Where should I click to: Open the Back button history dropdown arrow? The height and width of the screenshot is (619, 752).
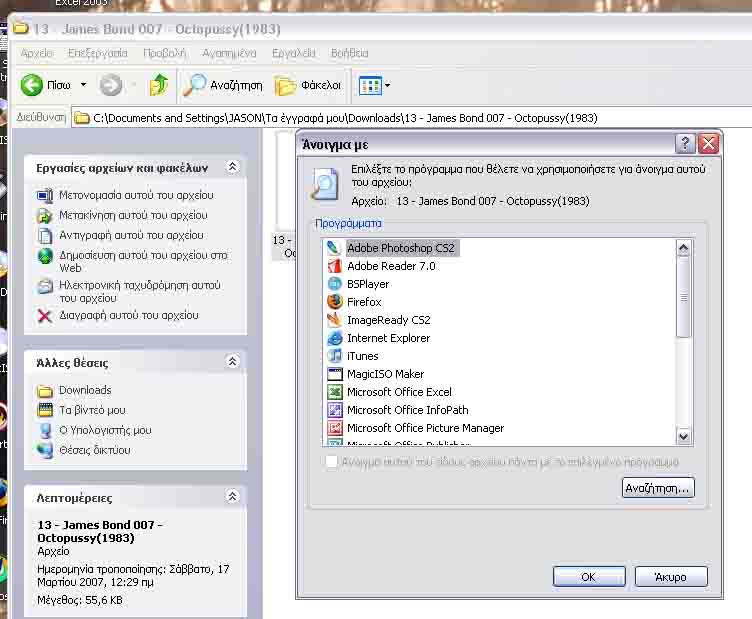point(83,85)
